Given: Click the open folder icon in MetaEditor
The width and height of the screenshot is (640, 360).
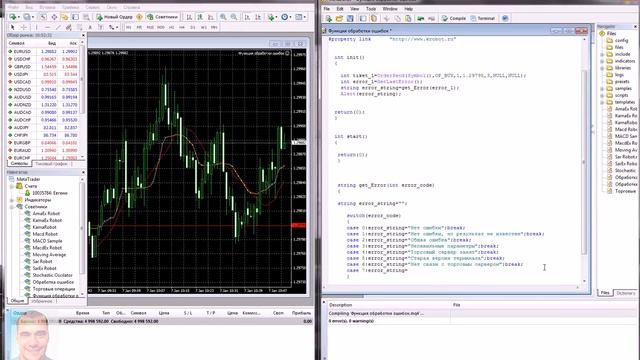Looking at the screenshot, I should tap(339, 18).
